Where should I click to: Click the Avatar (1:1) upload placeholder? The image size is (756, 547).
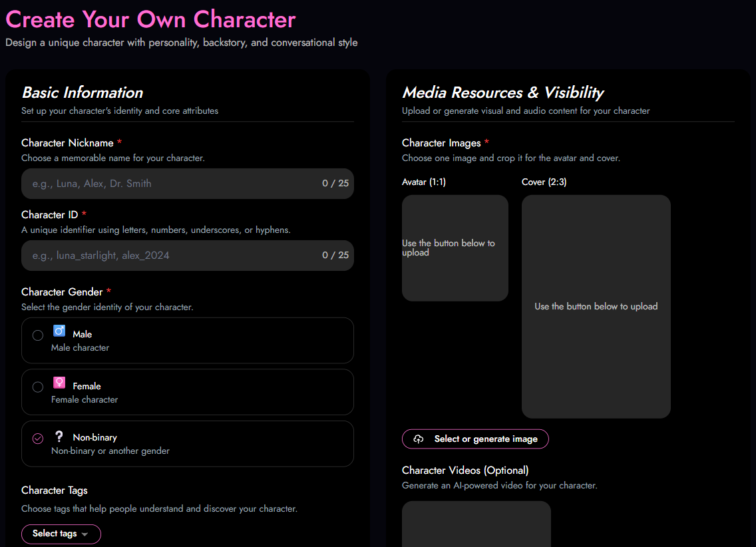pyautogui.click(x=455, y=248)
